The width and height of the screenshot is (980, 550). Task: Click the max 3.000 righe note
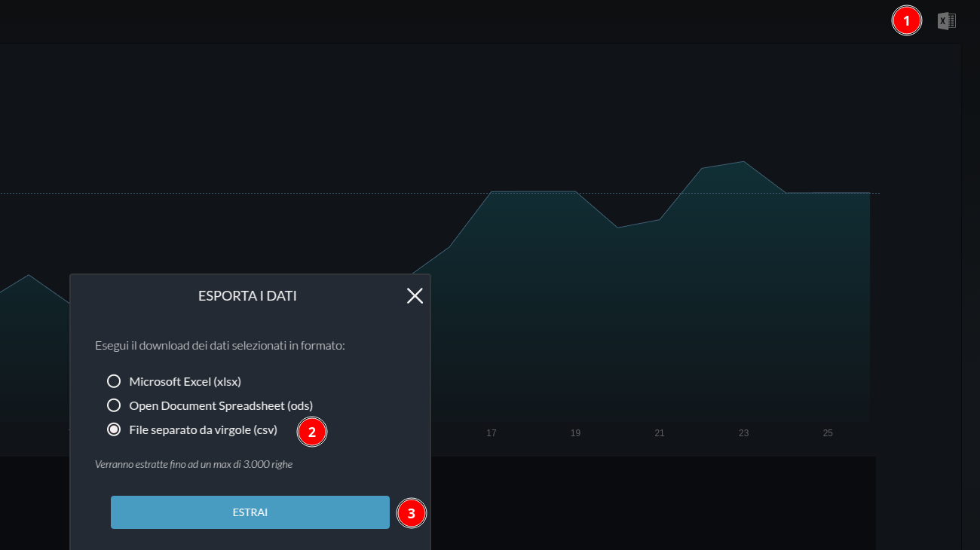[x=194, y=464]
